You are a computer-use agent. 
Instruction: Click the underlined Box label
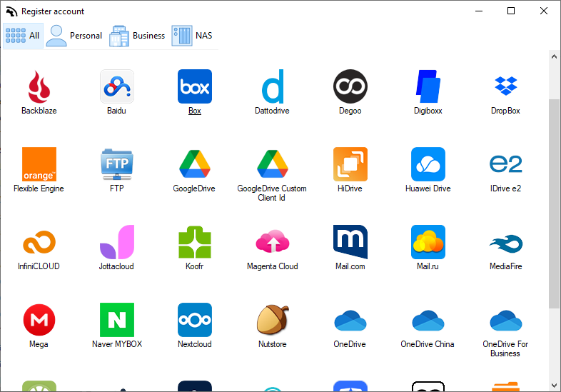[195, 111]
